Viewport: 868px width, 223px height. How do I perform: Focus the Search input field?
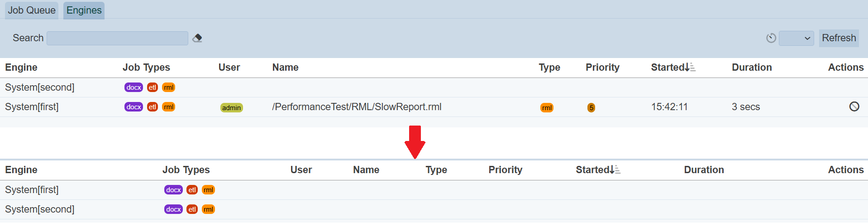[x=117, y=38]
